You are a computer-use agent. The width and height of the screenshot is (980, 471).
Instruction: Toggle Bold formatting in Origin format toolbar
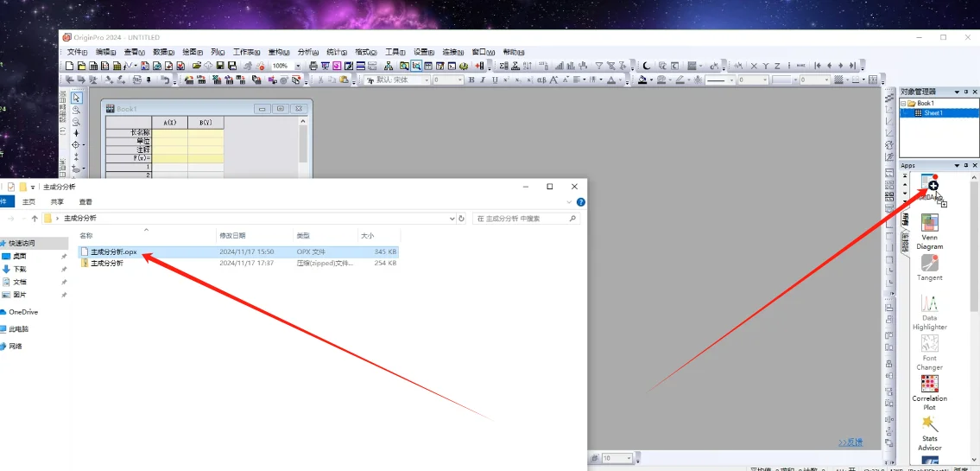(471, 80)
